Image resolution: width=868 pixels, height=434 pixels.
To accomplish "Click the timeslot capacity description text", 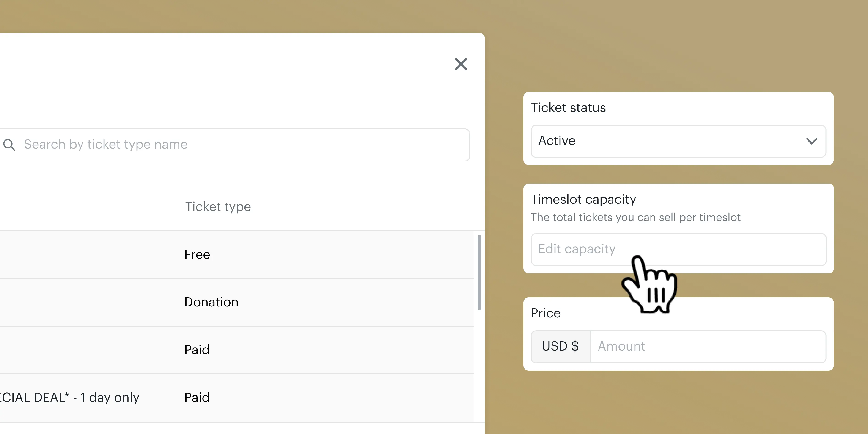I will click(x=635, y=217).
